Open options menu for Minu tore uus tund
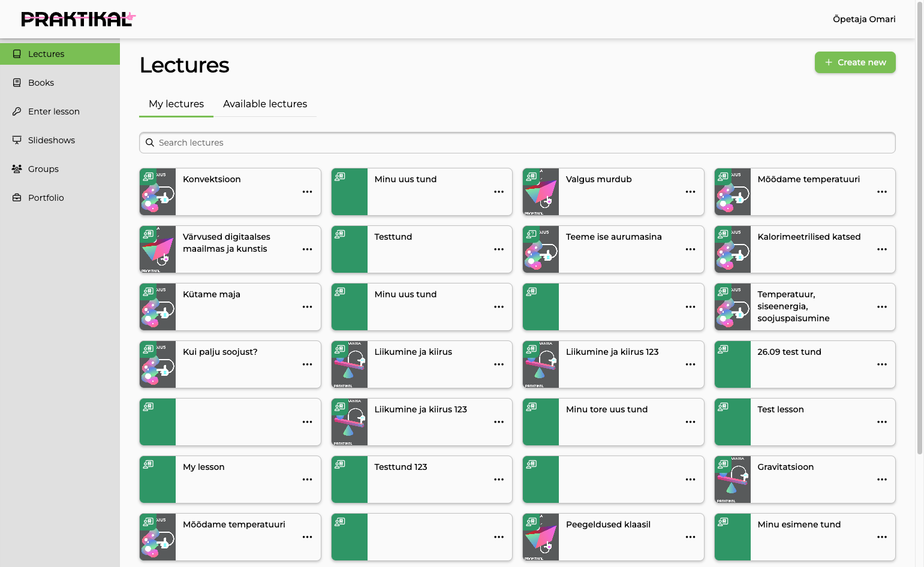 691,422
